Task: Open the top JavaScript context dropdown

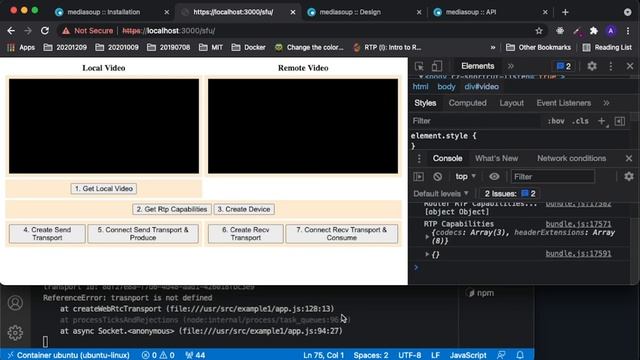Action: [x=466, y=177]
